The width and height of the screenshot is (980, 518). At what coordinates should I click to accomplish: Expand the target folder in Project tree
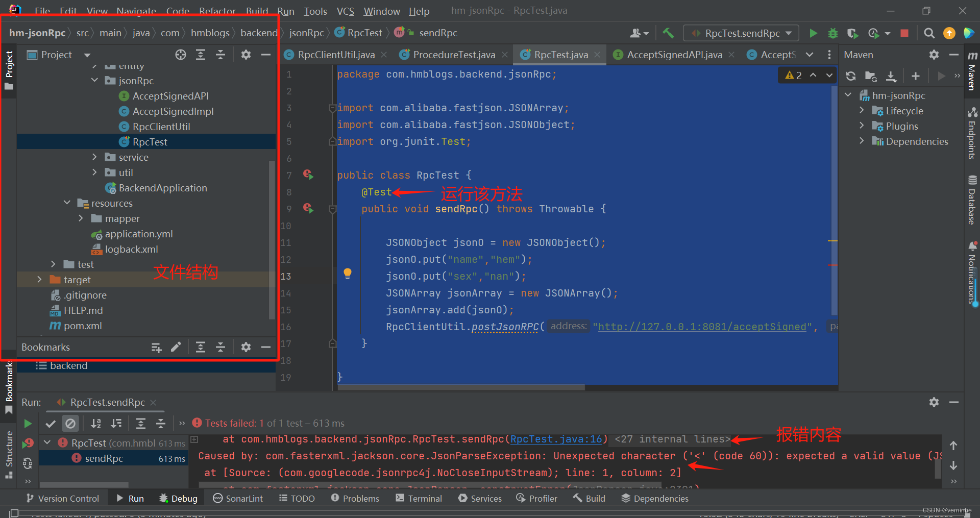(x=39, y=280)
